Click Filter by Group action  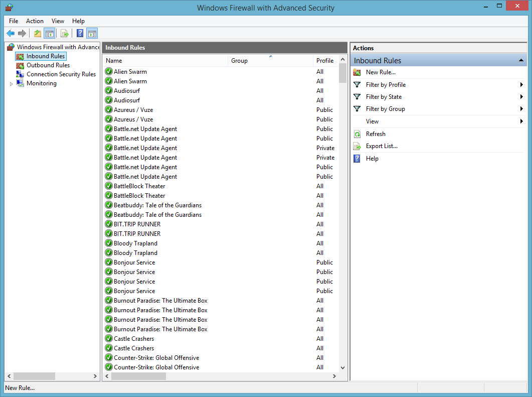pyautogui.click(x=386, y=109)
